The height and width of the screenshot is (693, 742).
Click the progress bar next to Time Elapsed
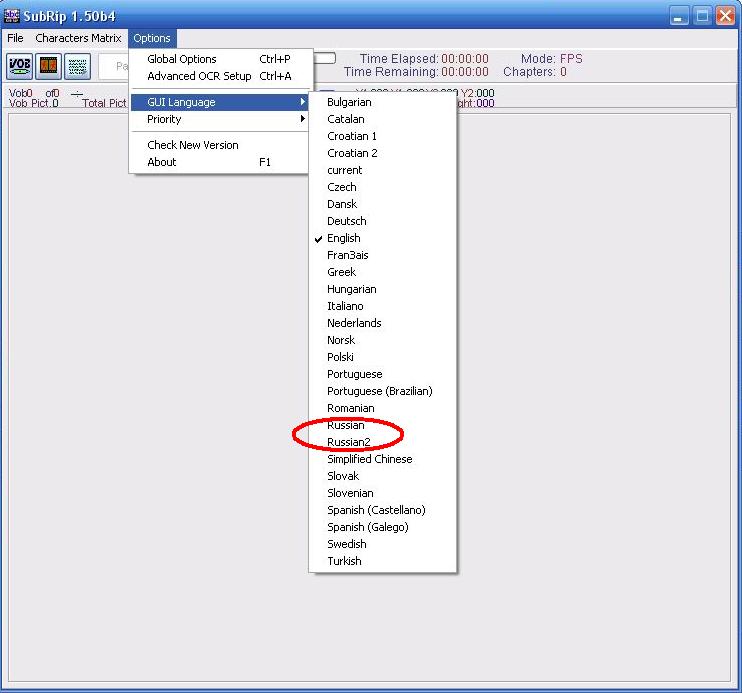(x=325, y=59)
